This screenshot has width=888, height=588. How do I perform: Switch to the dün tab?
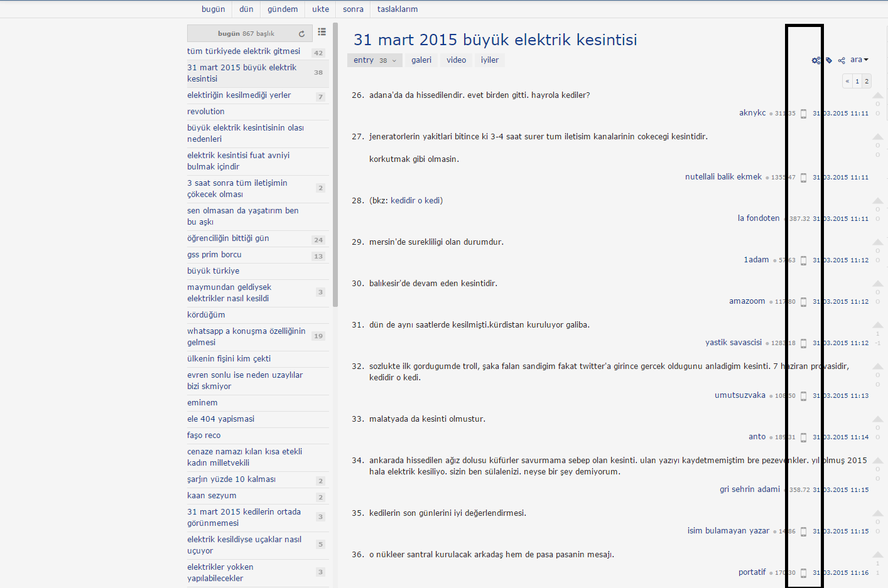click(x=246, y=9)
